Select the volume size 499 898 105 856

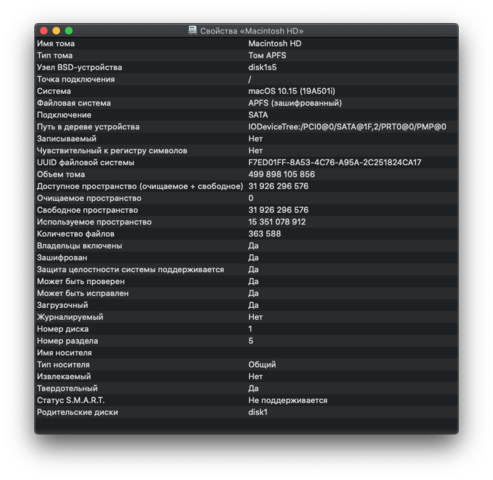click(282, 174)
